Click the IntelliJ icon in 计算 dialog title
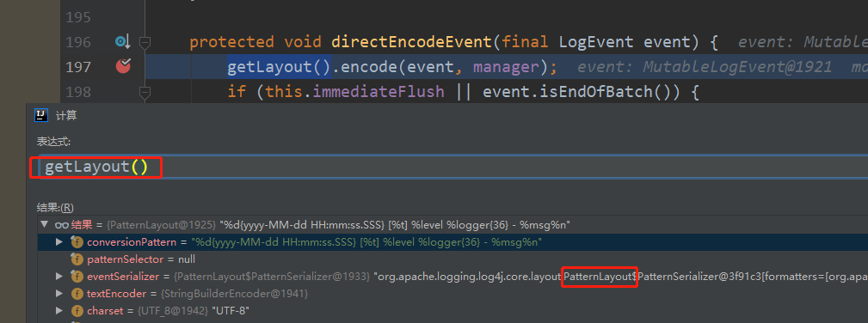Viewport: 868px width, 323px height. [x=41, y=115]
